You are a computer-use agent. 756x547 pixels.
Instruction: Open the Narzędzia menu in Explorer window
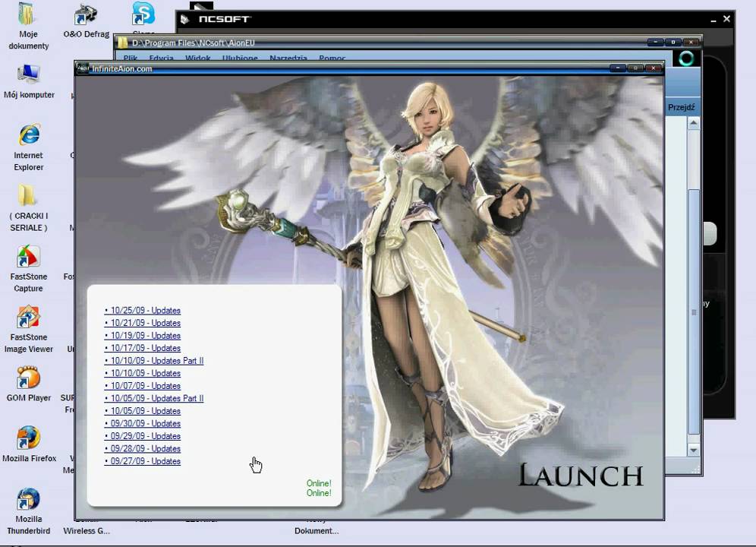click(288, 58)
